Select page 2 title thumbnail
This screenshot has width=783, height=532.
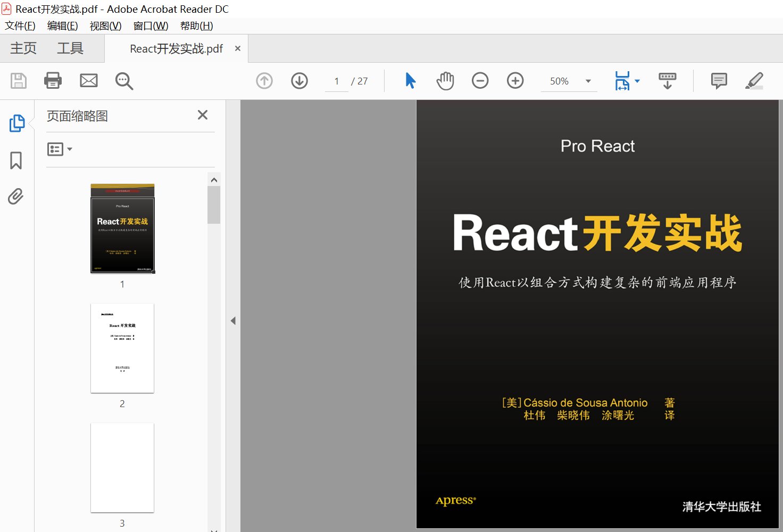122,348
